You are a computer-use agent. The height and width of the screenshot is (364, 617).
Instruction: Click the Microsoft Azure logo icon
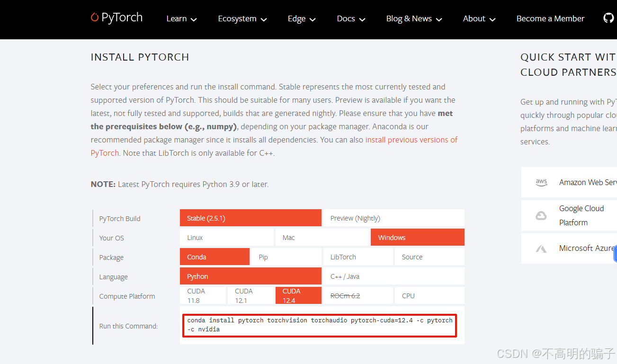541,249
